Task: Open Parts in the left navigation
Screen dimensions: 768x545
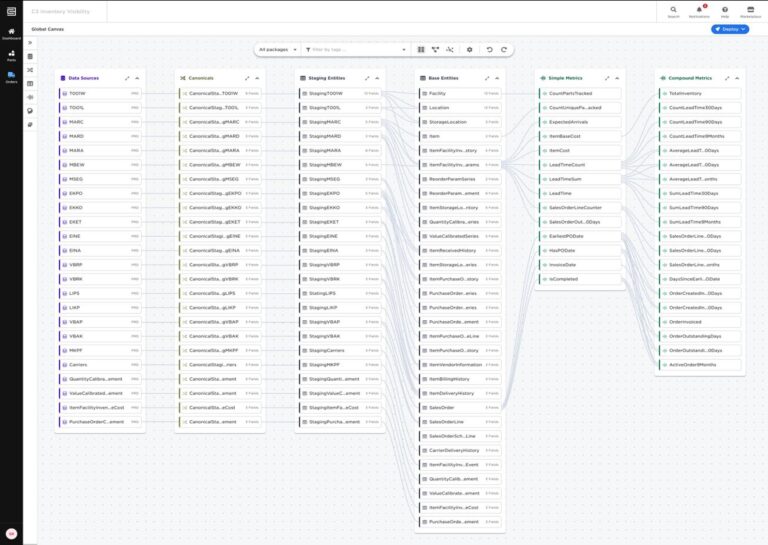Action: [x=11, y=56]
